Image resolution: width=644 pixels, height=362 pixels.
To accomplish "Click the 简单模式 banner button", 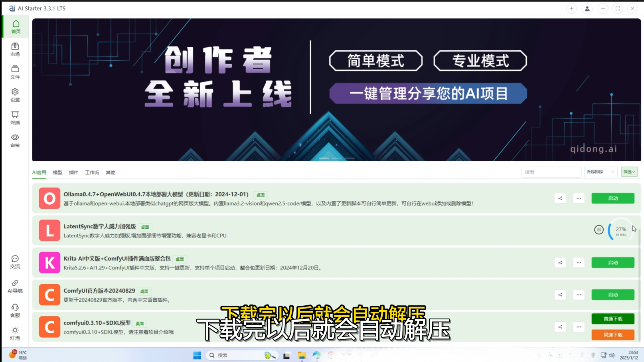I will tap(376, 61).
